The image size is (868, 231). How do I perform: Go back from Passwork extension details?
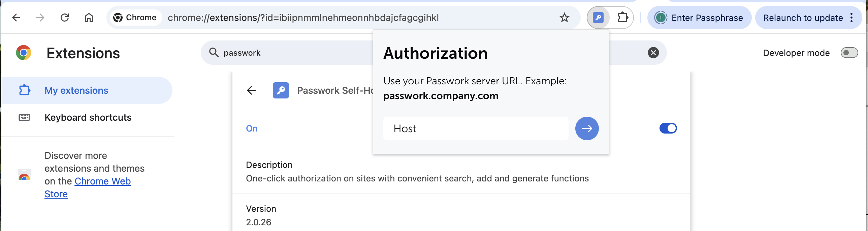[x=251, y=90]
